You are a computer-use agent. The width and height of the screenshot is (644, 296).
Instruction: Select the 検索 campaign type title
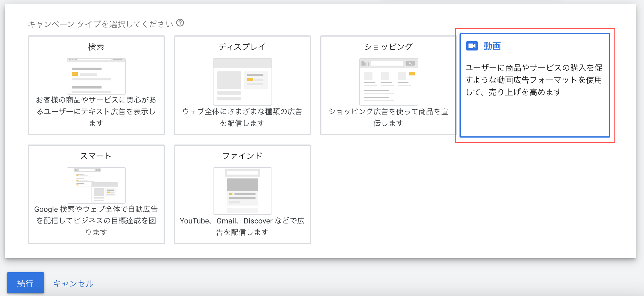click(x=96, y=47)
